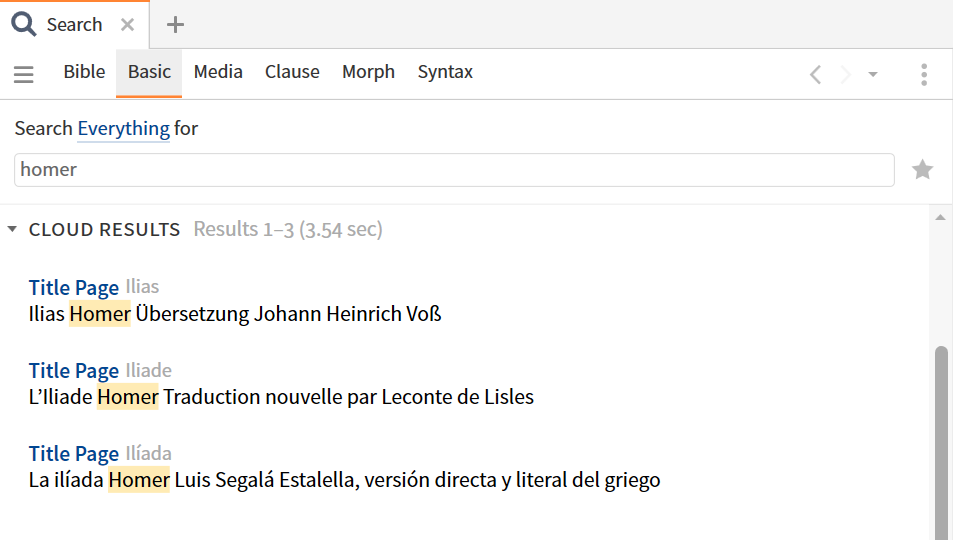Click the scrollbar up arrow
The image size is (953, 540).
941,217
